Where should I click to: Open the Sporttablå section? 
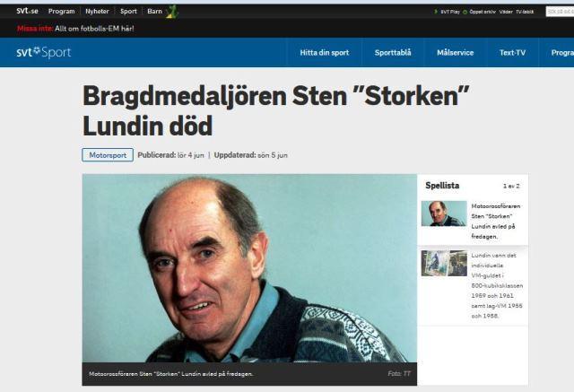pyautogui.click(x=393, y=53)
